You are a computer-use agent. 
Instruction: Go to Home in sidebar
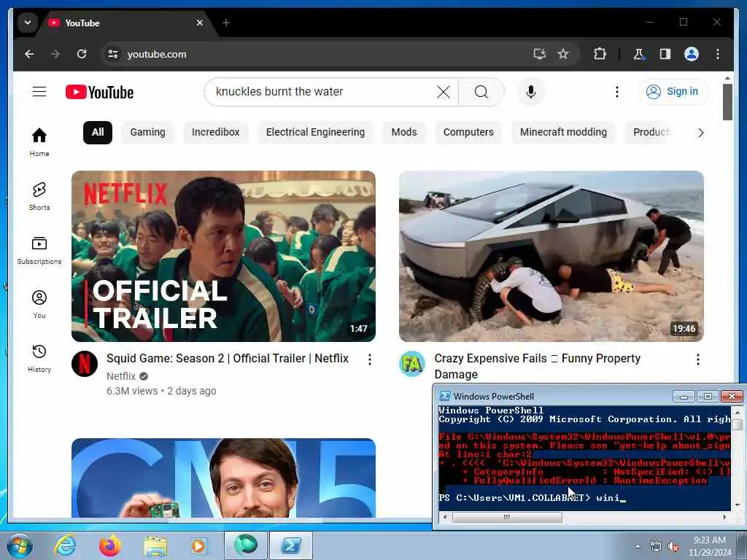pyautogui.click(x=39, y=142)
